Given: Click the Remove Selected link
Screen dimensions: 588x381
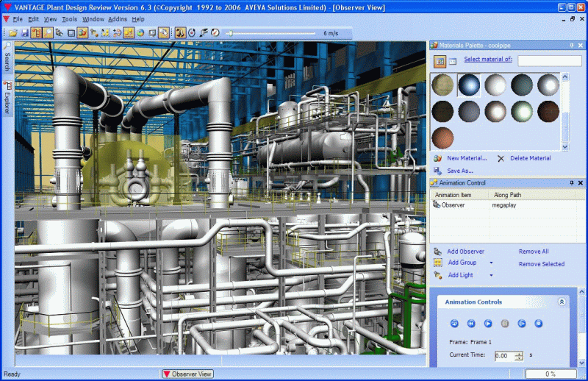Looking at the screenshot, I should [x=541, y=263].
